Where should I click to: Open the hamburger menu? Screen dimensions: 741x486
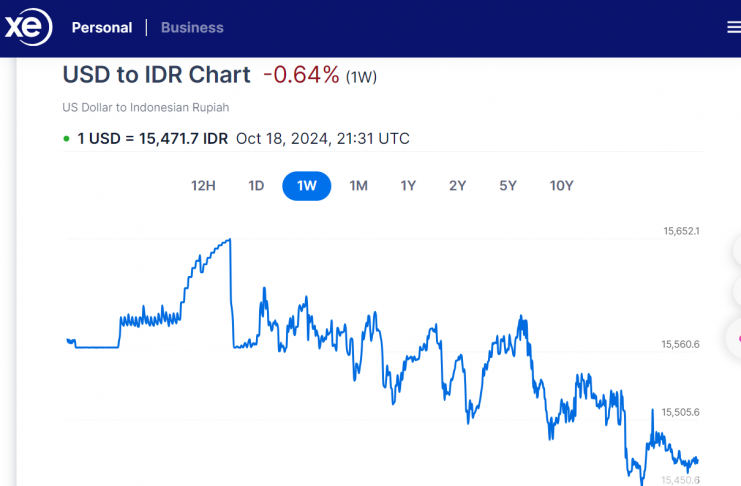(733, 28)
